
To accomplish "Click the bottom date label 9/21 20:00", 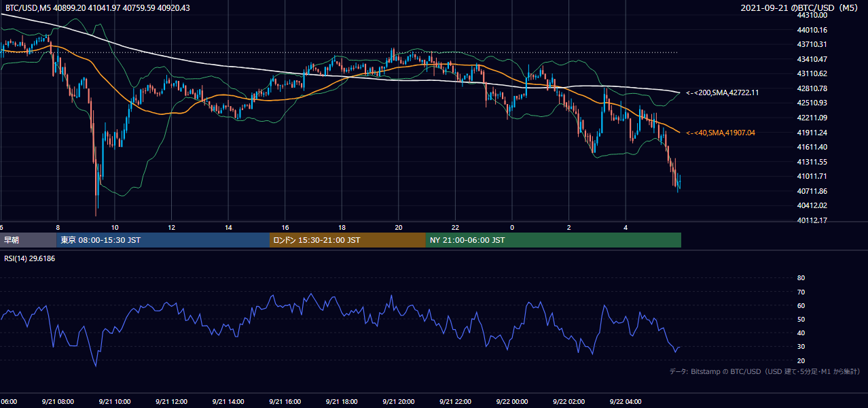I will (x=399, y=402).
